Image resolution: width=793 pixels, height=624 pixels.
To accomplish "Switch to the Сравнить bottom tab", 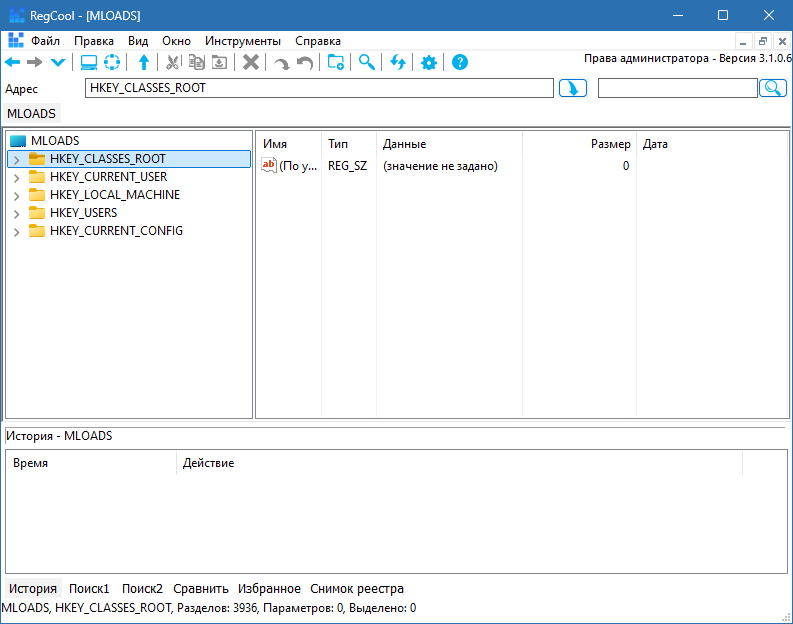I will (201, 589).
